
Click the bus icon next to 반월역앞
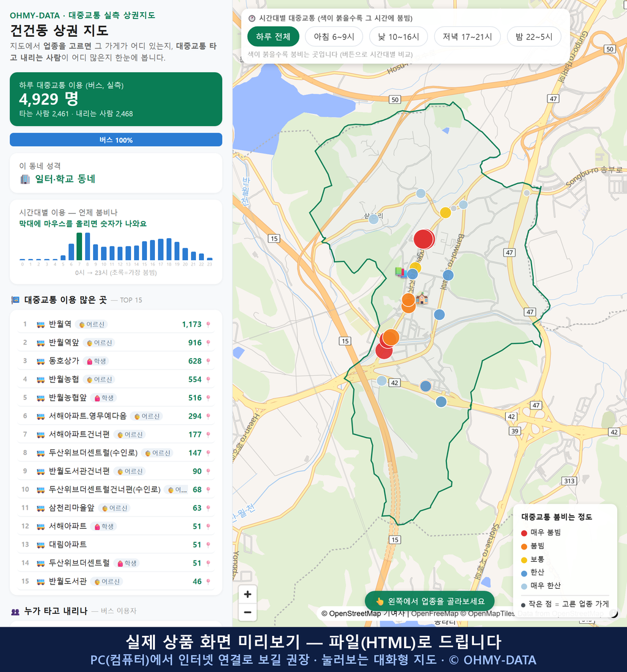point(41,343)
